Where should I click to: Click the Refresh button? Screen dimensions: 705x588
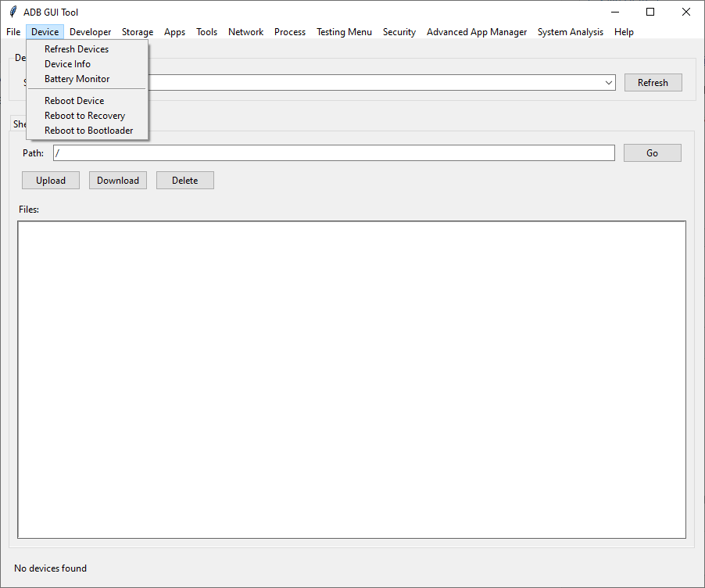pos(653,82)
